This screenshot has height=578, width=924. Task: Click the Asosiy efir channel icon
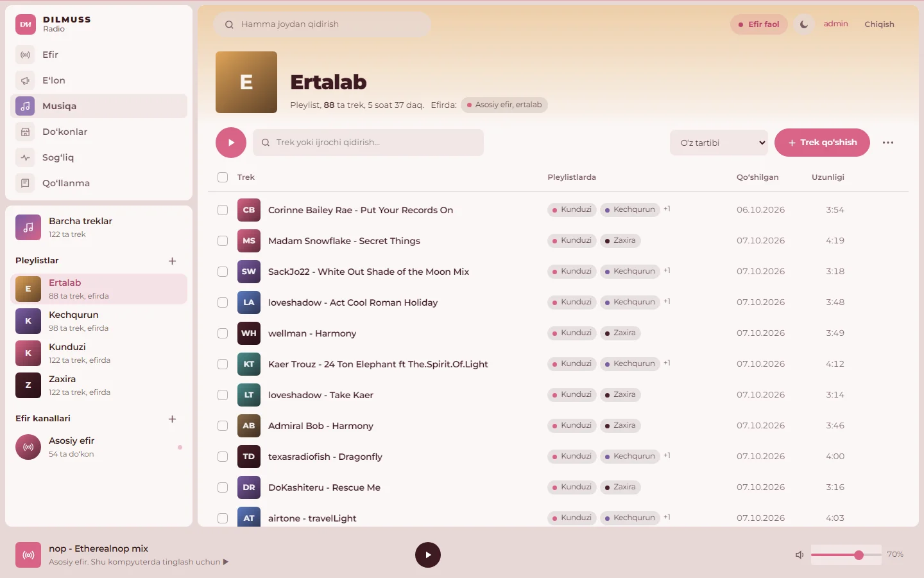point(28,447)
